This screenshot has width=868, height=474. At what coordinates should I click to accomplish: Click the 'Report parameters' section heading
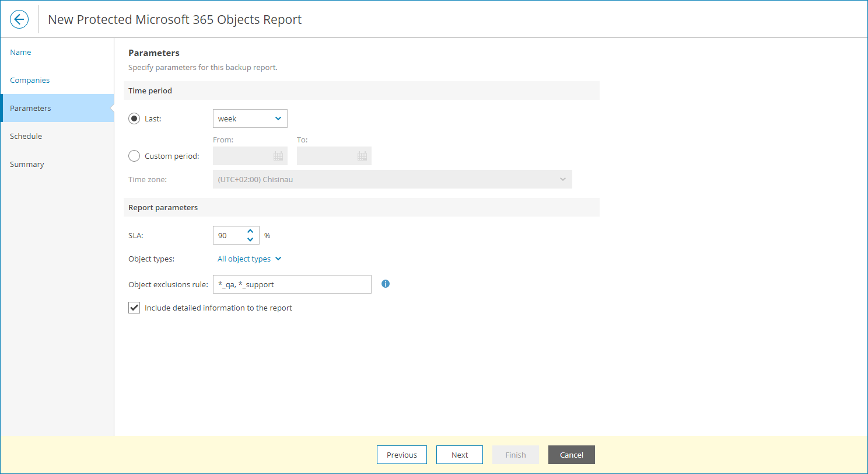[x=163, y=207]
